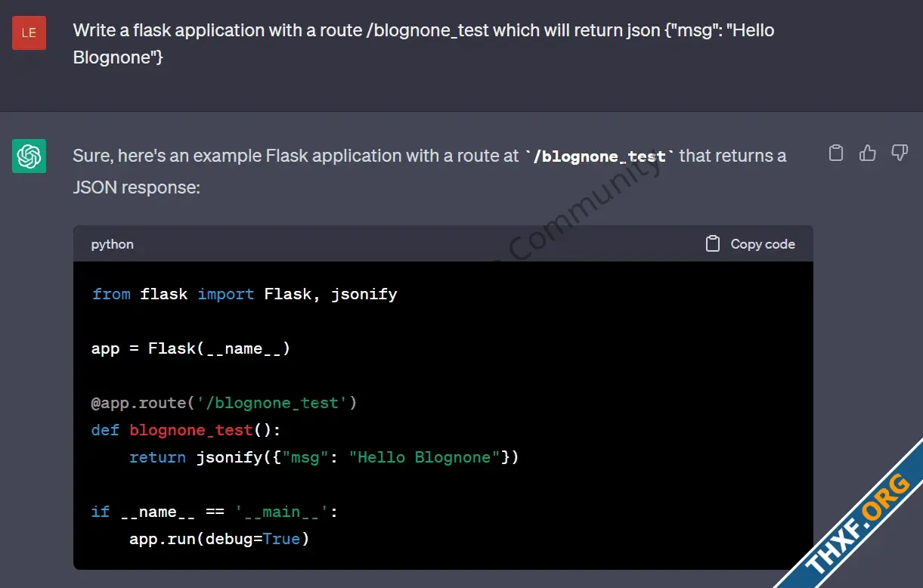Click the python language label
This screenshot has height=588, width=923.
[x=113, y=244]
